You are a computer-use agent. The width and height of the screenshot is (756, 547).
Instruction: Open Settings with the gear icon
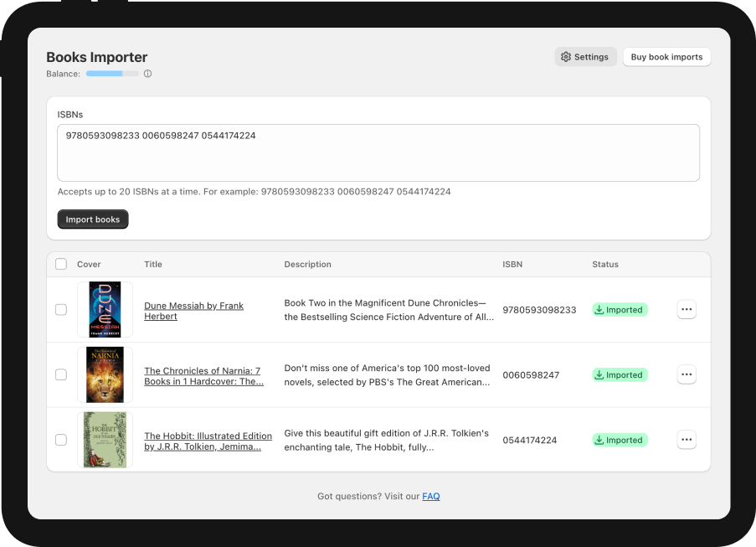(x=585, y=57)
